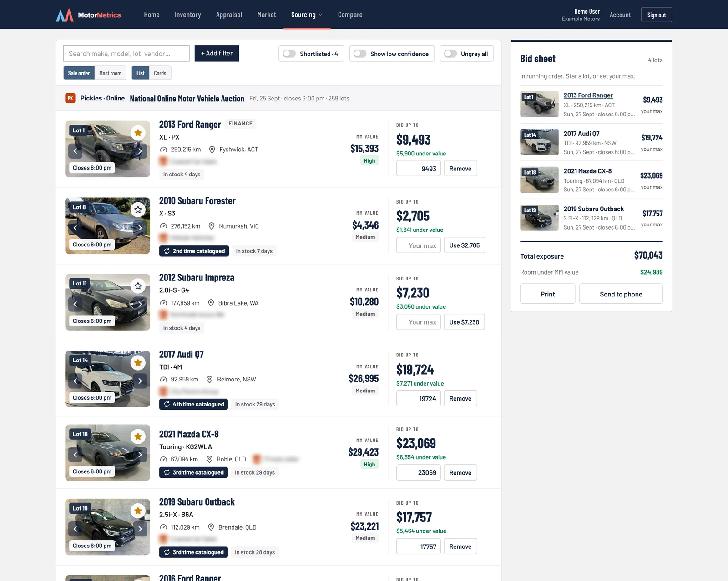The width and height of the screenshot is (728, 581).
Task: Open the Home page
Action: [x=152, y=15]
